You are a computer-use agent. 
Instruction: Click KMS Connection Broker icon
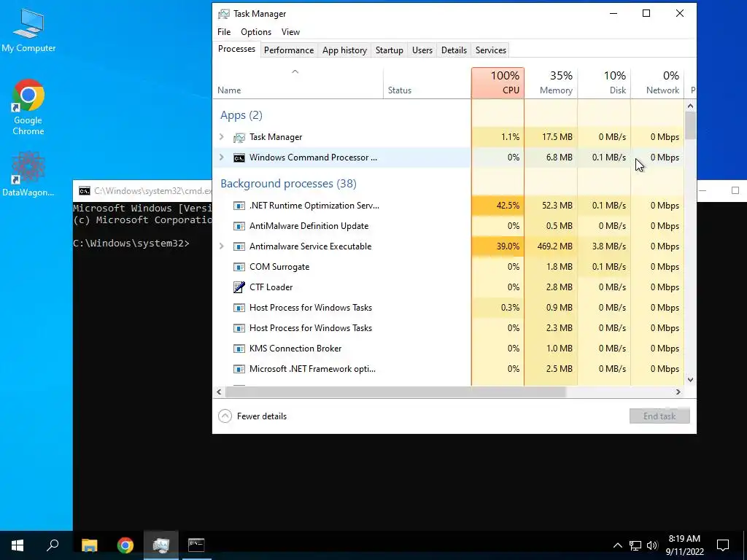click(x=239, y=349)
